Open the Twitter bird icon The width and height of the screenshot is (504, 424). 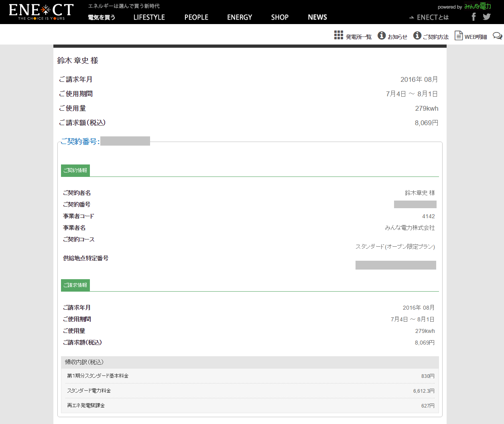pyautogui.click(x=487, y=16)
